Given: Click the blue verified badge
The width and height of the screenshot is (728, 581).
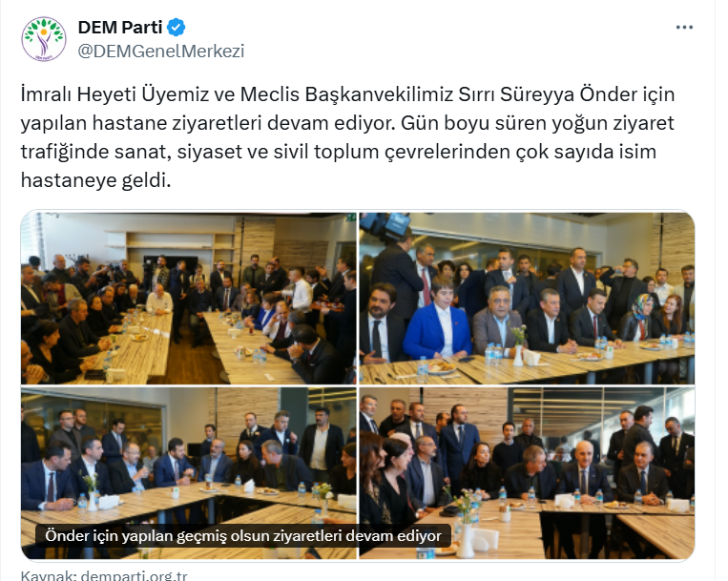Looking at the screenshot, I should tap(177, 28).
